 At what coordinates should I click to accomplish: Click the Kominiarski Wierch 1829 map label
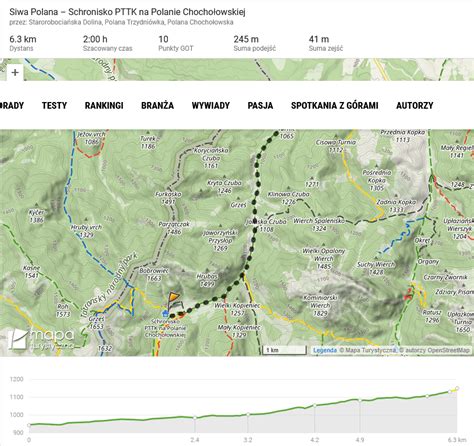click(x=320, y=305)
